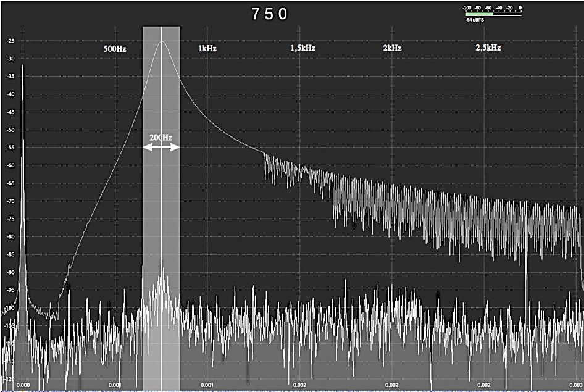Select the 1,5kHz frequency marker label
584x392 pixels.
[x=302, y=48]
